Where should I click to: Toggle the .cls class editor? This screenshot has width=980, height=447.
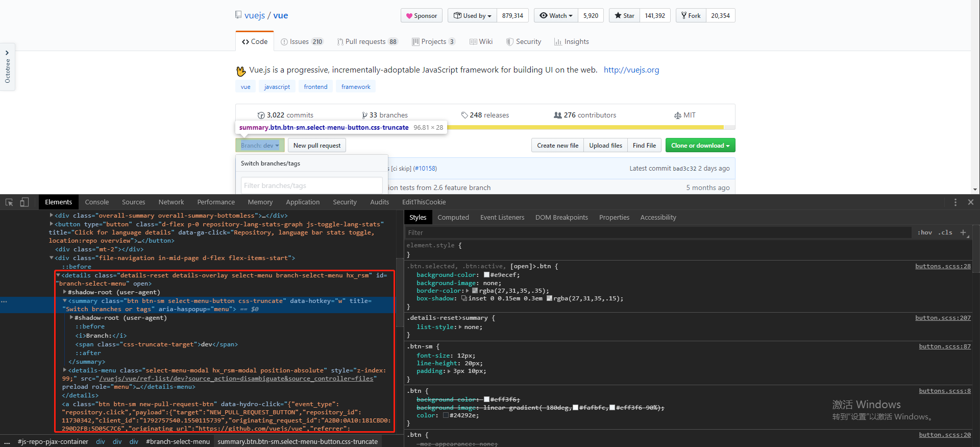tap(945, 232)
